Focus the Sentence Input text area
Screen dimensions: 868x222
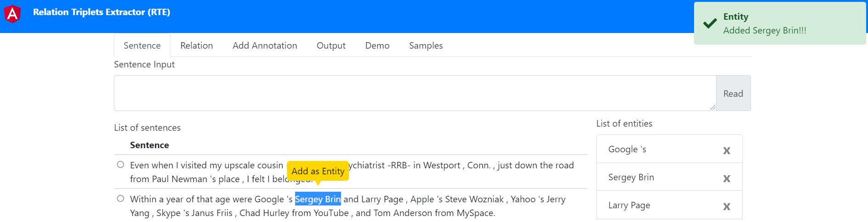(415, 93)
